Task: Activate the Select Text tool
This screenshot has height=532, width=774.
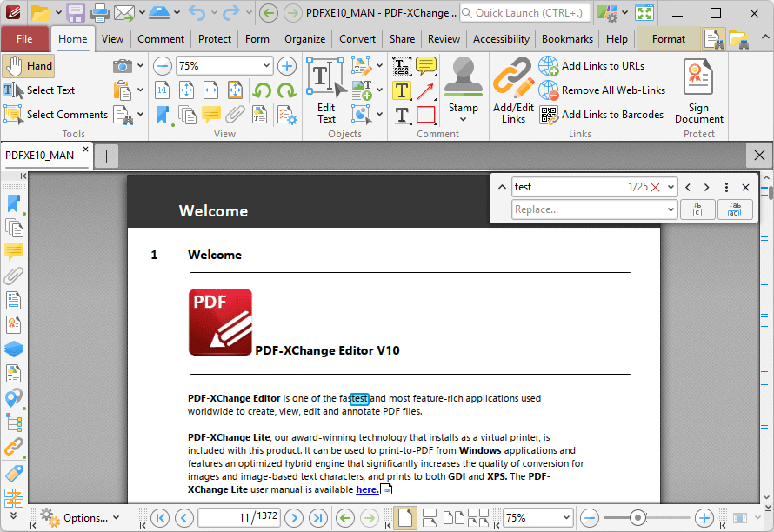Action: [x=39, y=90]
